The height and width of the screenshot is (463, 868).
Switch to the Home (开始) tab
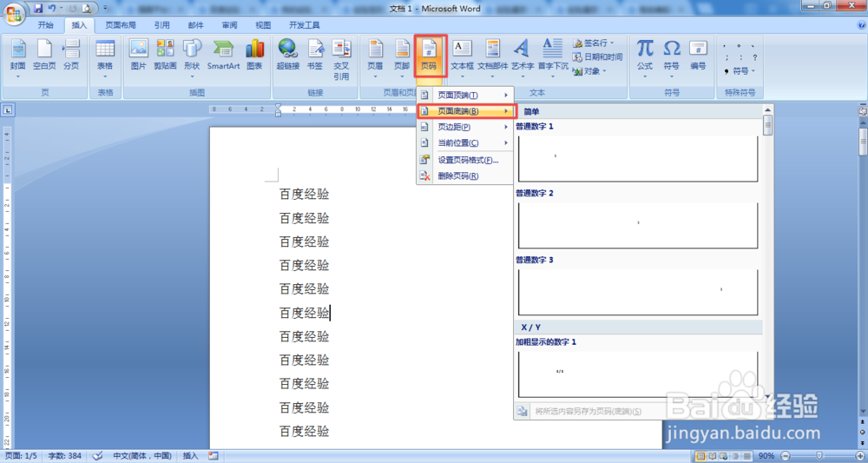click(46, 25)
